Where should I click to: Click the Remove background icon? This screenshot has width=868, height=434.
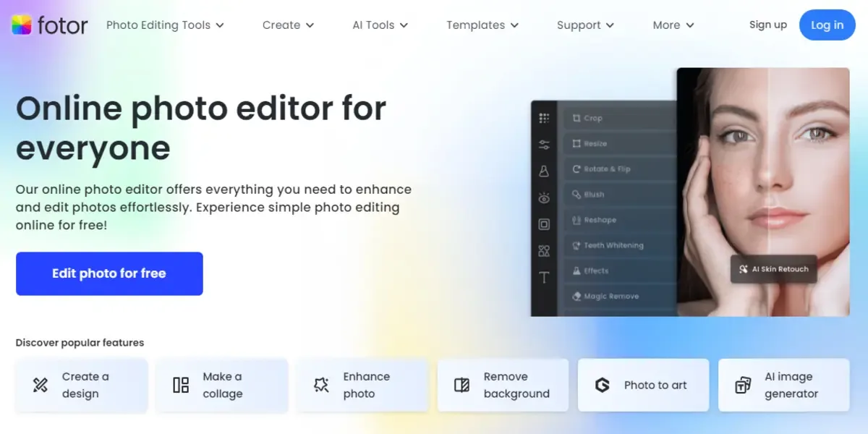461,385
